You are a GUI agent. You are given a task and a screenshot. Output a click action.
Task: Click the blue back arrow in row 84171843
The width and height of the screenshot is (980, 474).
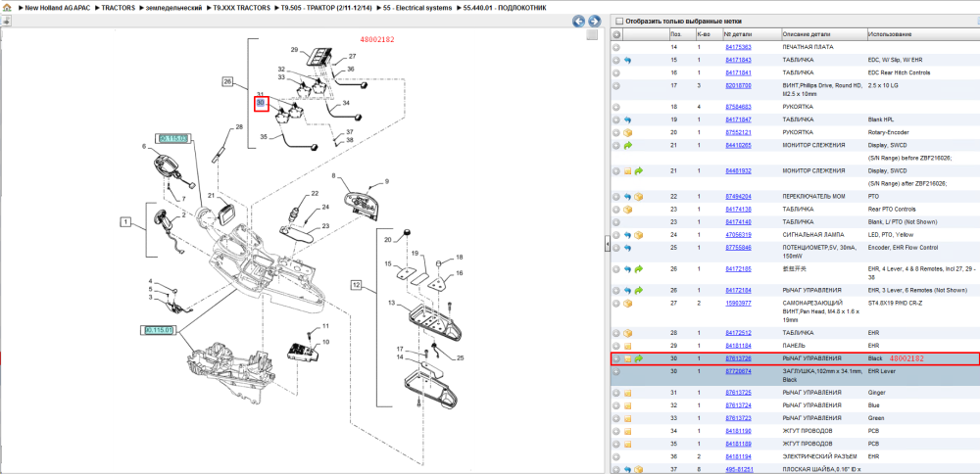click(x=627, y=61)
